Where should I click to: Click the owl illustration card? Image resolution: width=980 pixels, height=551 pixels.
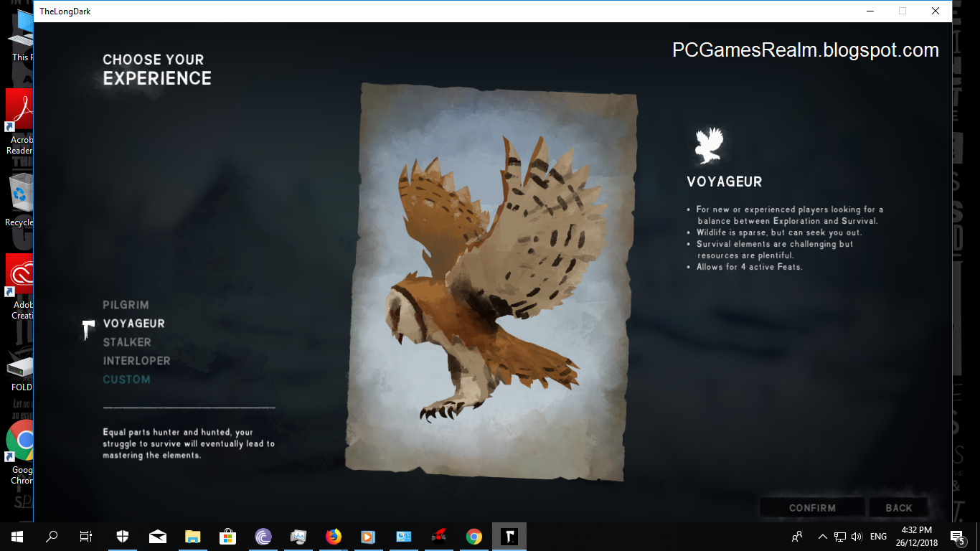click(490, 281)
